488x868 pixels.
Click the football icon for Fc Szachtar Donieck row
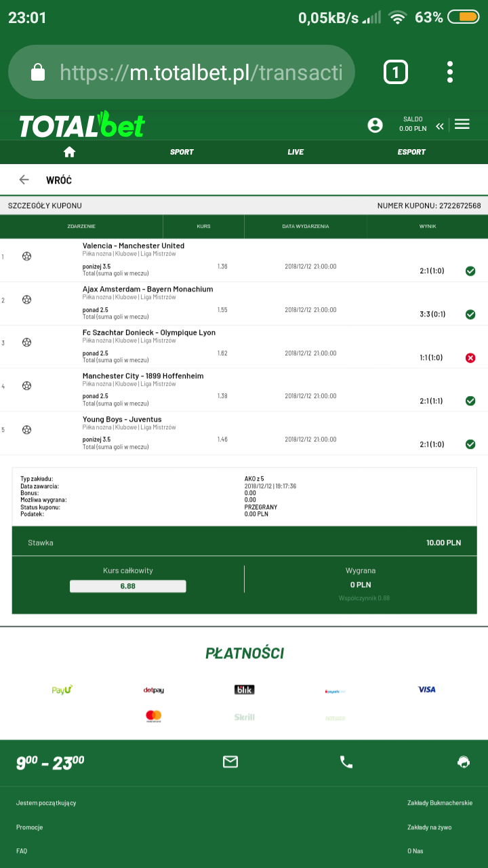pos(26,343)
